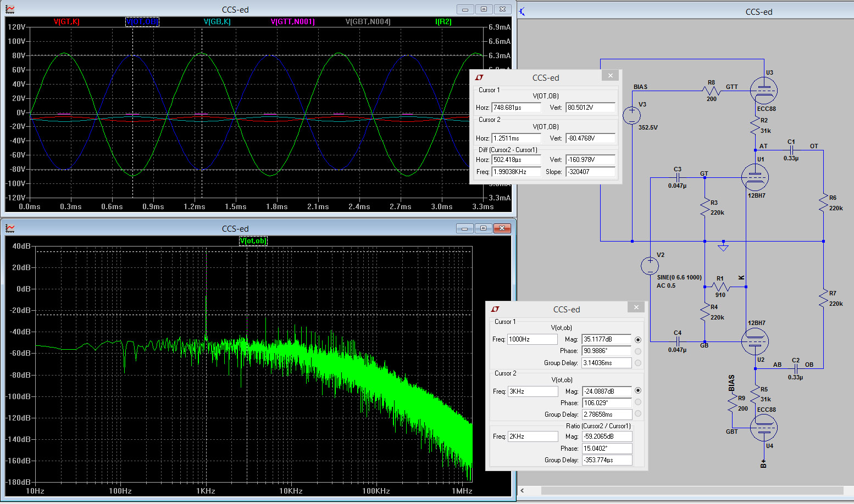The width and height of the screenshot is (854, 504).
Task: Select the U1 12BH7 tube symbol
Action: tap(755, 177)
